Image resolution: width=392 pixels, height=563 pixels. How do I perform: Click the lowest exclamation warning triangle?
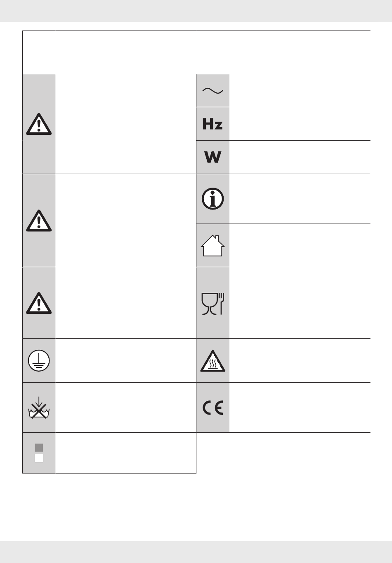39,303
